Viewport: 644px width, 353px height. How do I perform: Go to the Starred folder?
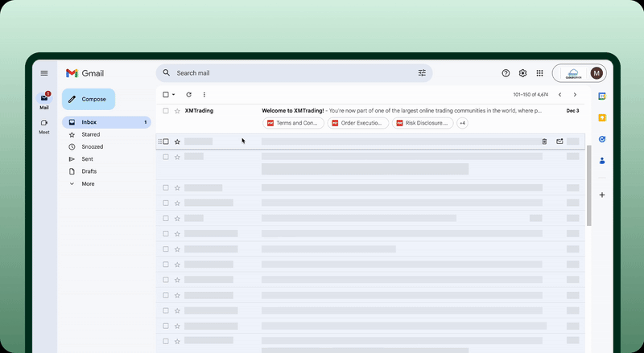tap(90, 135)
